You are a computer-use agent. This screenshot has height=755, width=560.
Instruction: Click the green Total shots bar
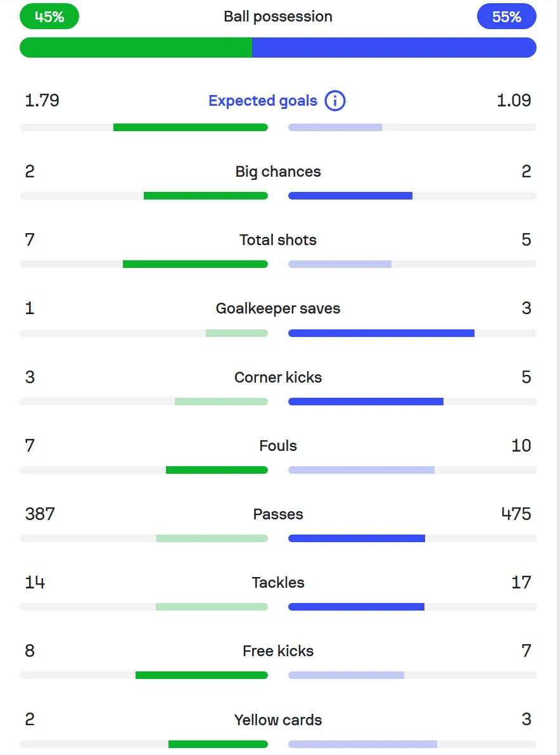click(196, 264)
